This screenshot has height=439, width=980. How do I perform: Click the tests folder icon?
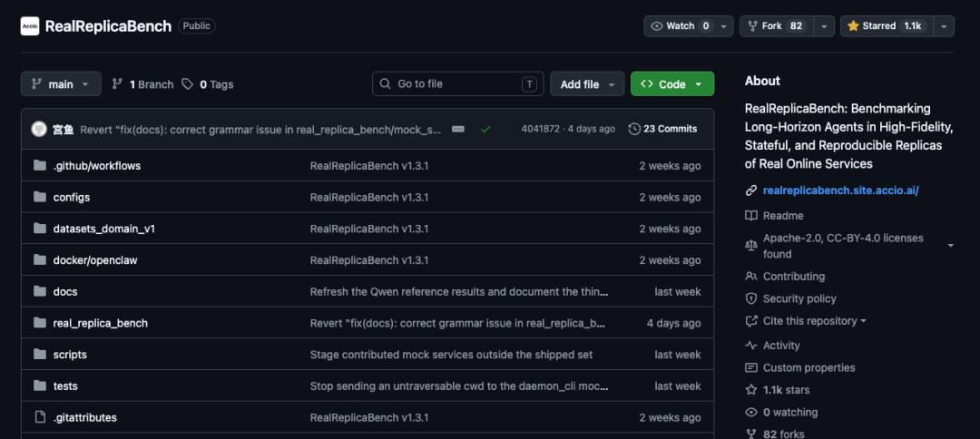pos(40,385)
